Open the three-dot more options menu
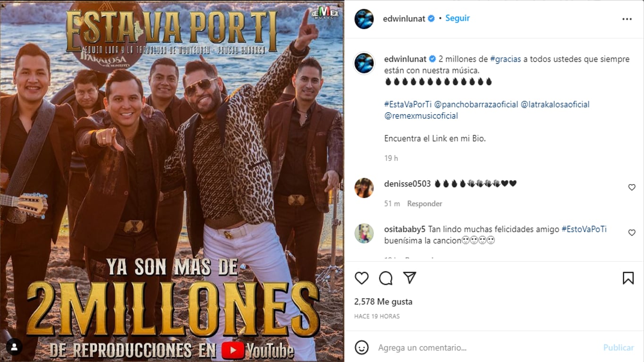 pos(627,19)
